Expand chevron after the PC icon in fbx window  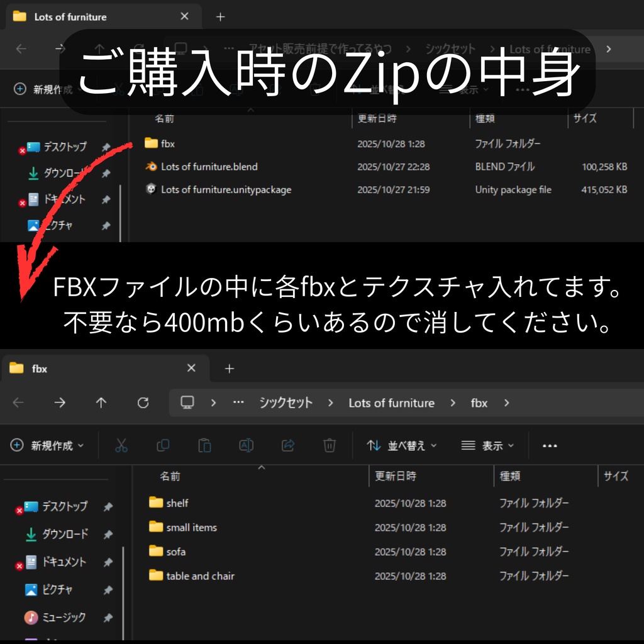tap(213, 403)
